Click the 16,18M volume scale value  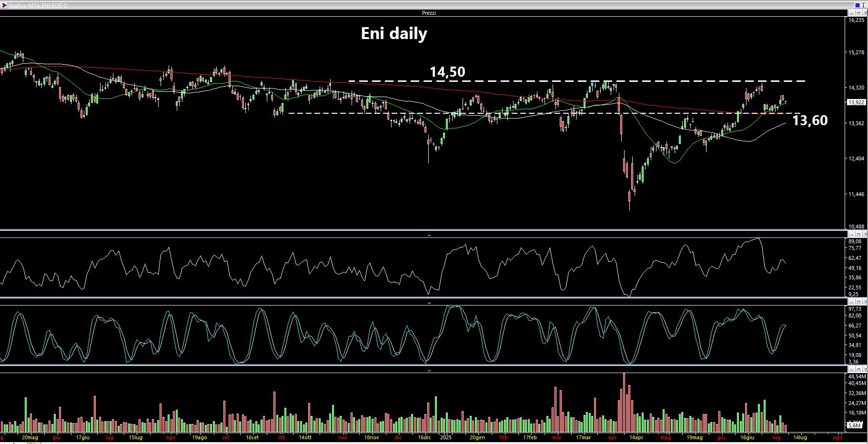pos(857,413)
